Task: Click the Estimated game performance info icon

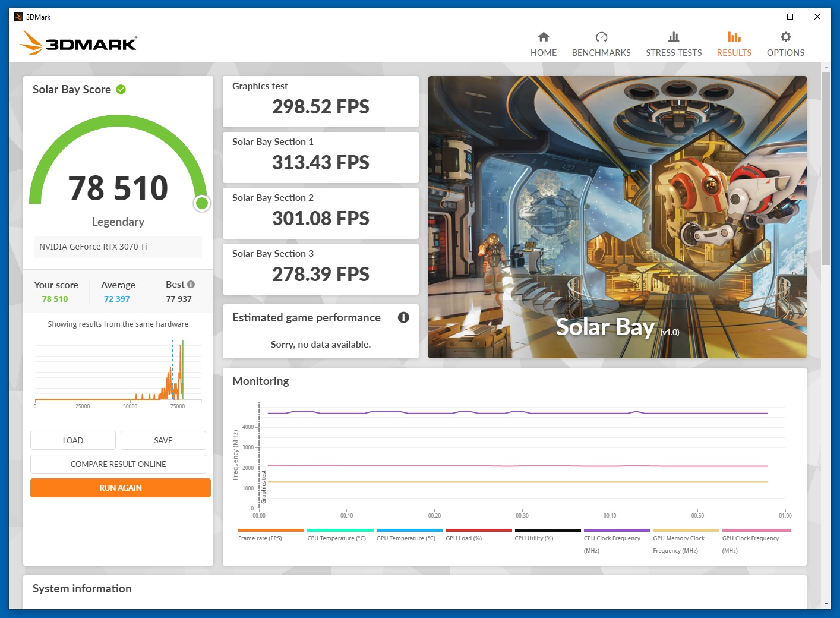Action: coord(403,317)
